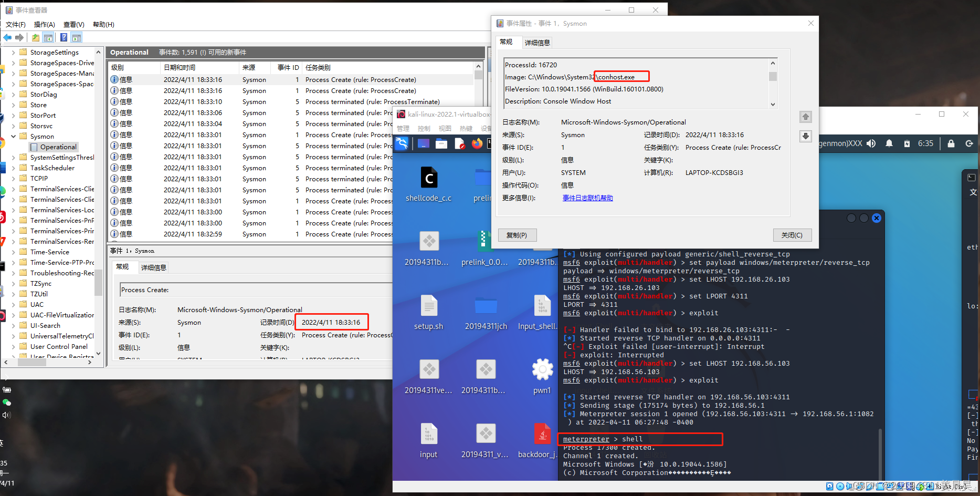Open the 操作(A) menu in Event Viewer
This screenshot has height=496, width=980.
[x=45, y=25]
